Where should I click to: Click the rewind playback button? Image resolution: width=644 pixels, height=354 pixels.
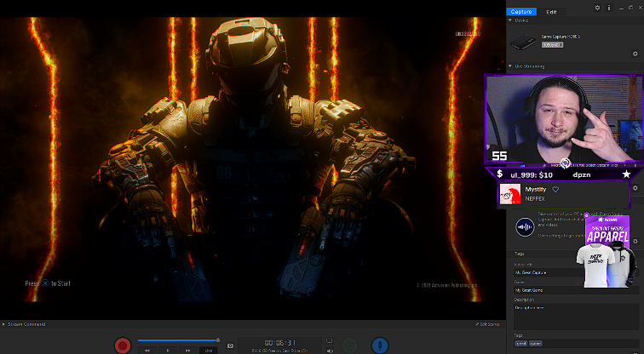147,351
